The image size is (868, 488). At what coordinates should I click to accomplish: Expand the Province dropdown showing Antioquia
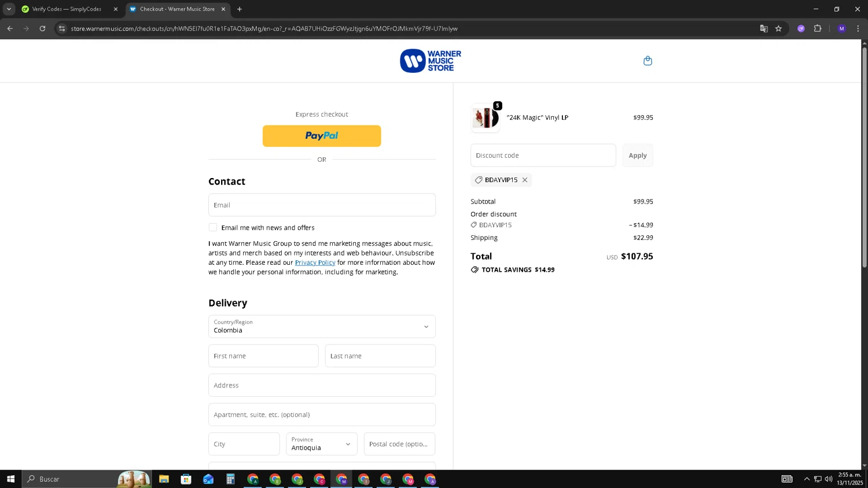322,444
